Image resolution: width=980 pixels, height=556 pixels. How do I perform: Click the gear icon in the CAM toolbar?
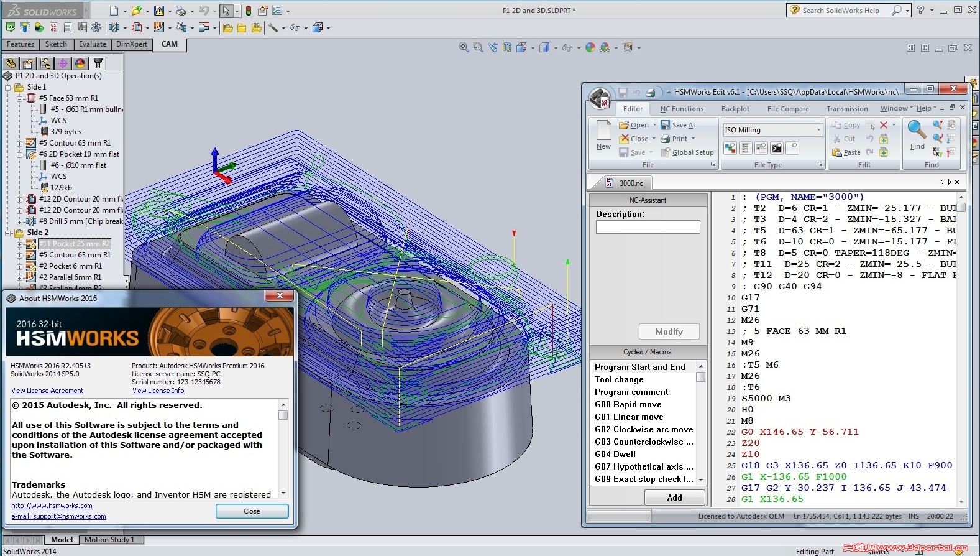point(96,27)
